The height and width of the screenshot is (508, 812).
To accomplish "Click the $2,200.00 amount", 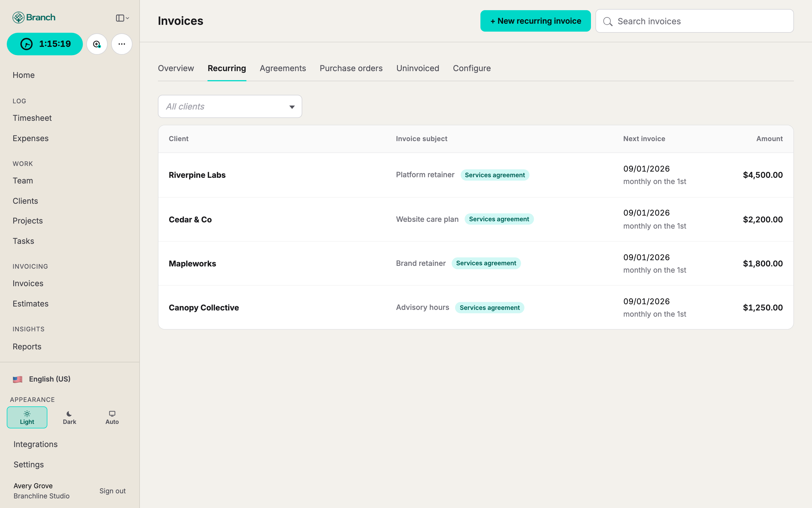I will [763, 219].
